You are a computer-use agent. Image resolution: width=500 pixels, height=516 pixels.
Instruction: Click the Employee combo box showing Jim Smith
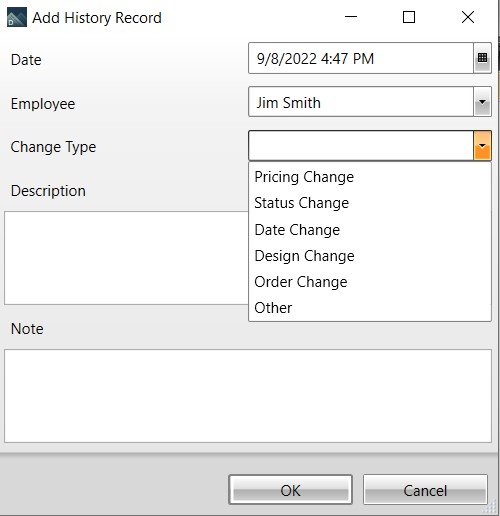coord(361,102)
